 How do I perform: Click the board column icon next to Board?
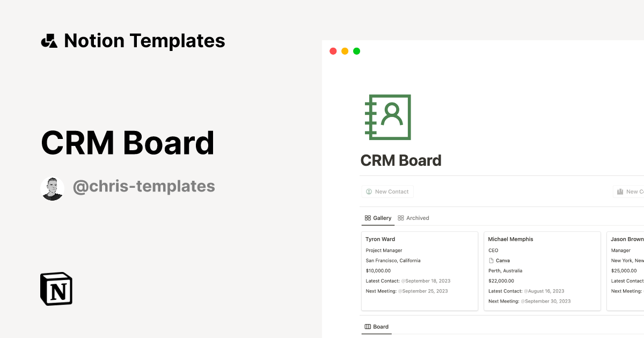[x=367, y=326]
